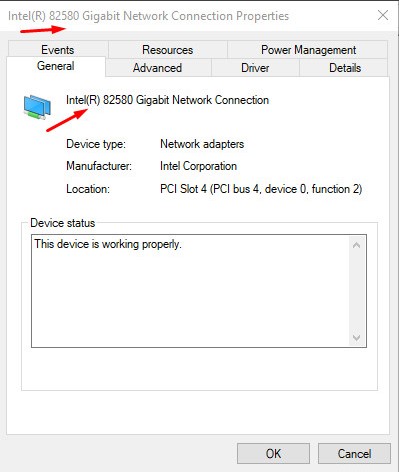The width and height of the screenshot is (399, 472).
Task: Close the properties dialog with the X
Action: [383, 15]
